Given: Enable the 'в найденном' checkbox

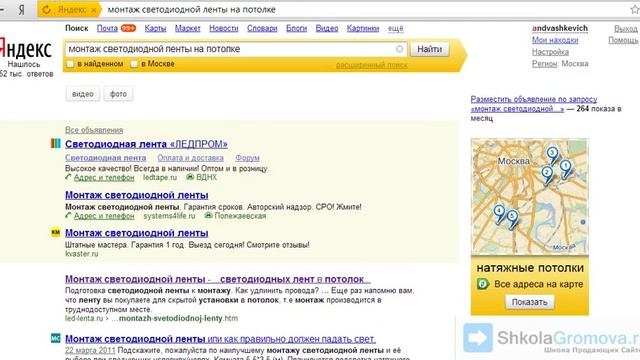Looking at the screenshot, I should click(x=70, y=64).
